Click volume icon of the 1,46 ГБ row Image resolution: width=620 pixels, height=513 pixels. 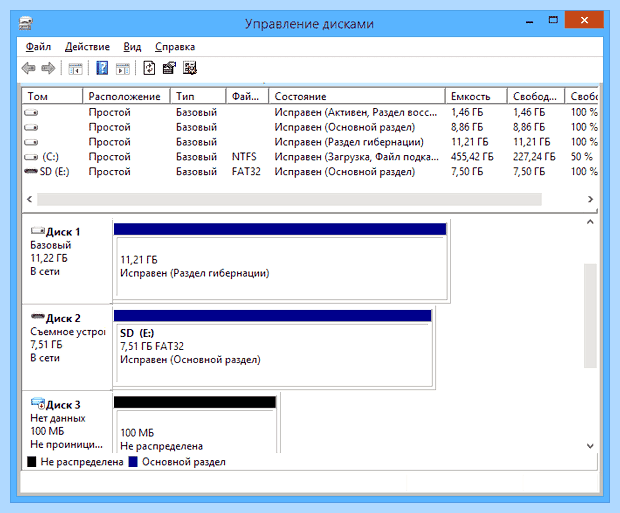(x=31, y=113)
